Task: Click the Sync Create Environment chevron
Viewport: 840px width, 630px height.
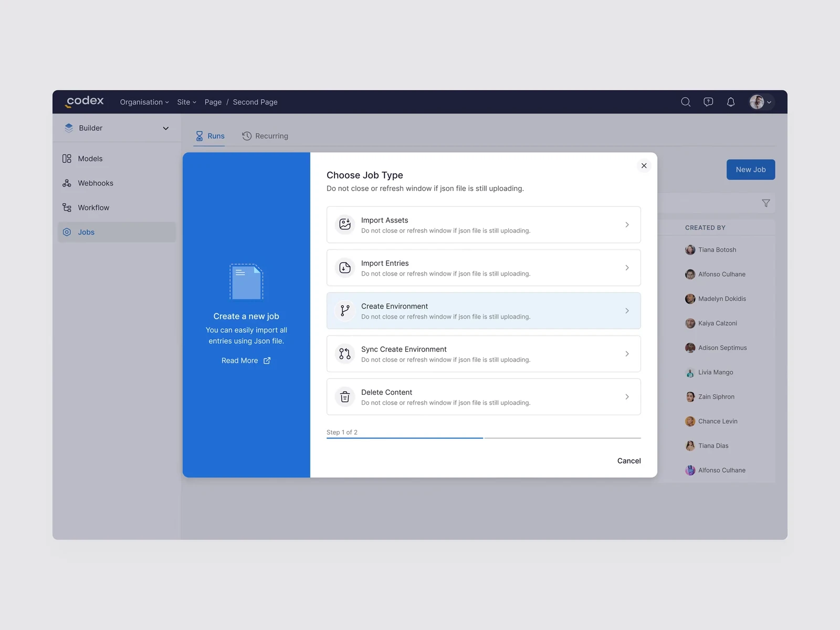Action: pyautogui.click(x=627, y=354)
